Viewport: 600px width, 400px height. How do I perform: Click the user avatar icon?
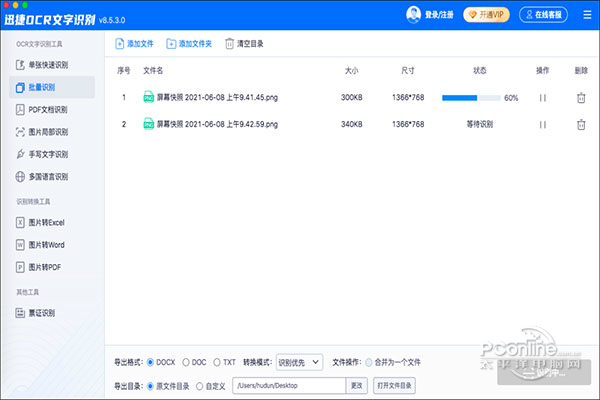tap(413, 15)
